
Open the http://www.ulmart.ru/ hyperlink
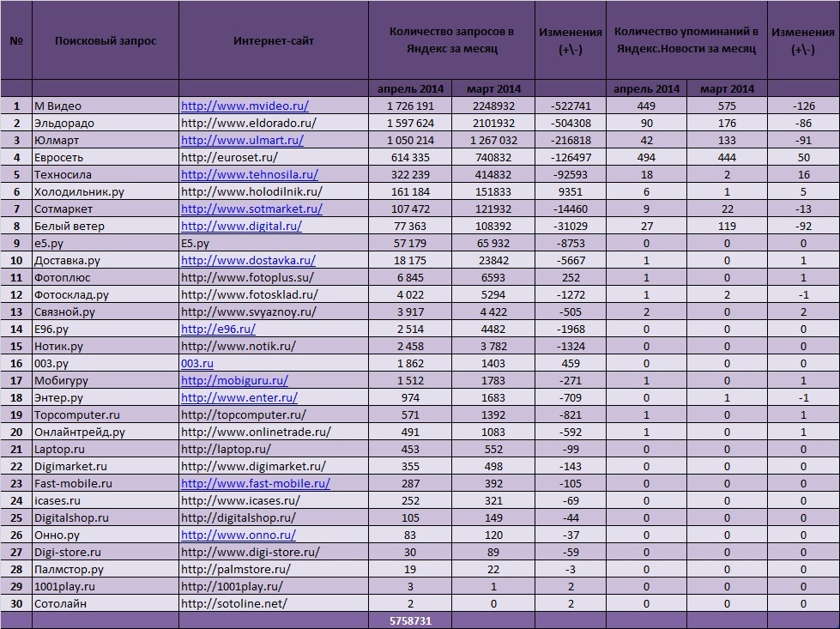tap(242, 141)
